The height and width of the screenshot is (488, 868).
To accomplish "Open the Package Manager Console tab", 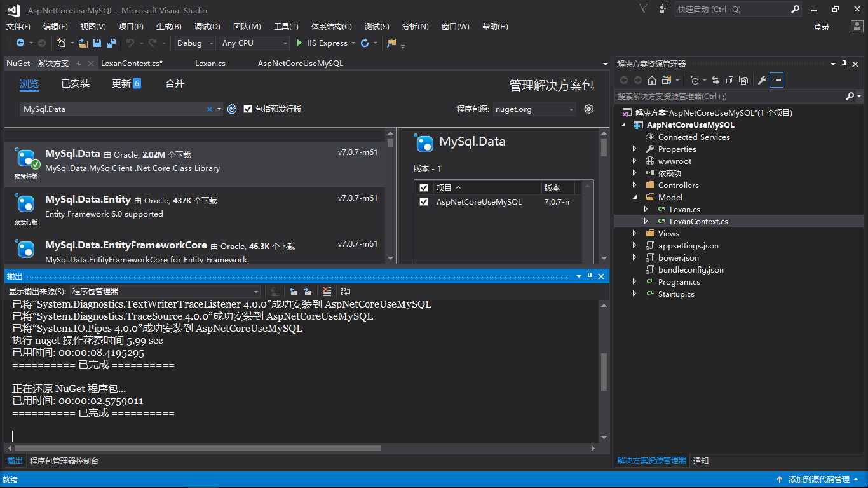I will coord(64,461).
